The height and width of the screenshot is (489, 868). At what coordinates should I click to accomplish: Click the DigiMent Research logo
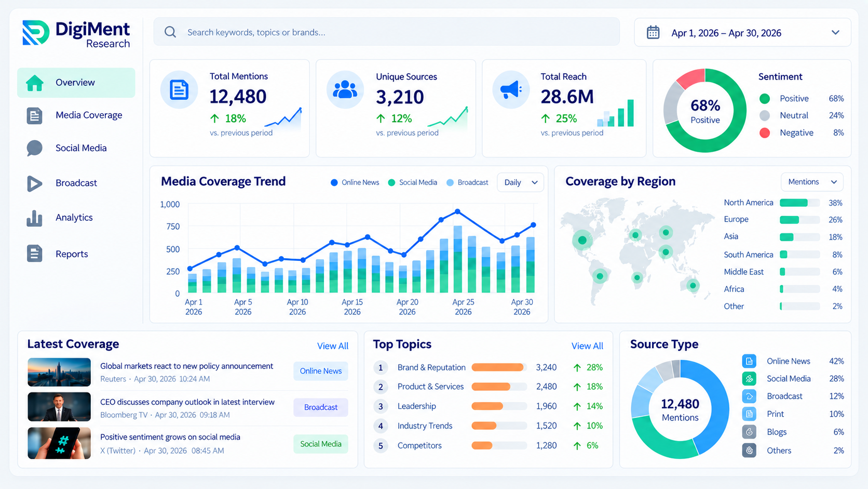tap(76, 34)
